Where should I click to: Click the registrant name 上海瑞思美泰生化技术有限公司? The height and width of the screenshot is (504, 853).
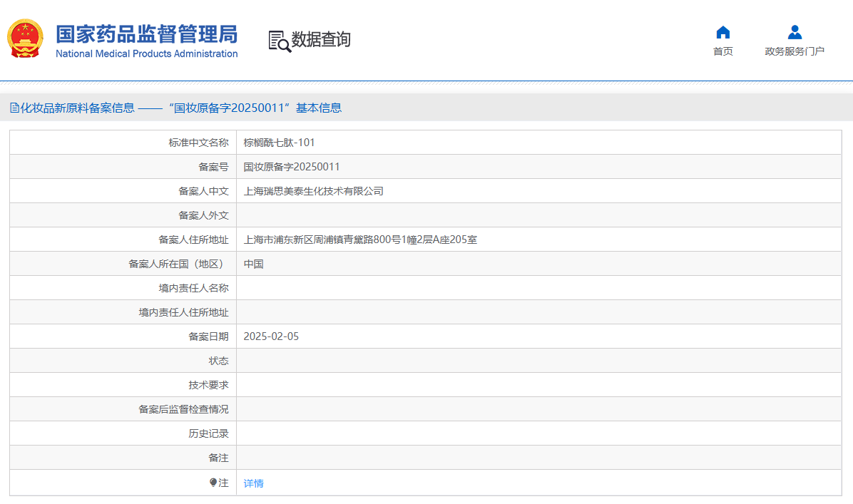[314, 191]
